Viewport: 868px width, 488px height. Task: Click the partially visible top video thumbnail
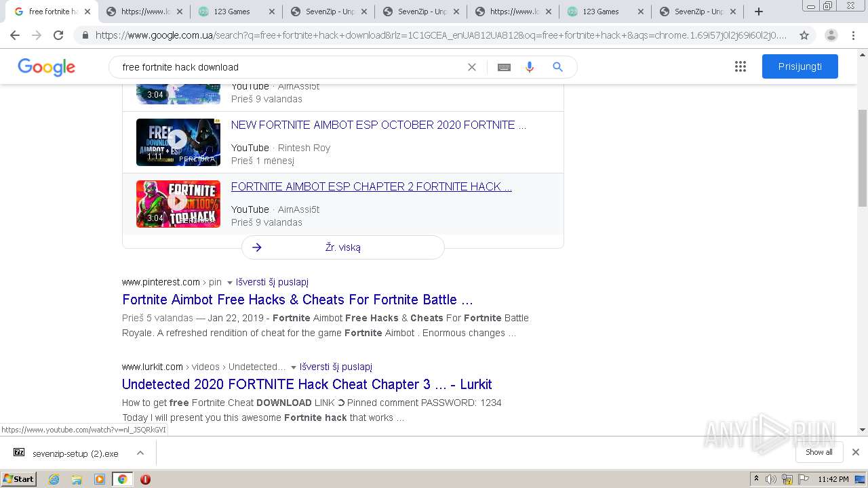point(178,94)
